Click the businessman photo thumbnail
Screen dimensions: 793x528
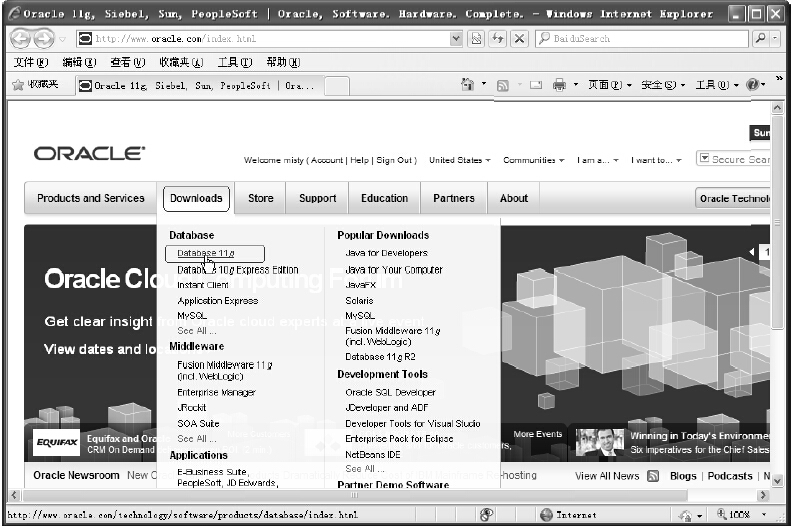pyautogui.click(x=600, y=442)
